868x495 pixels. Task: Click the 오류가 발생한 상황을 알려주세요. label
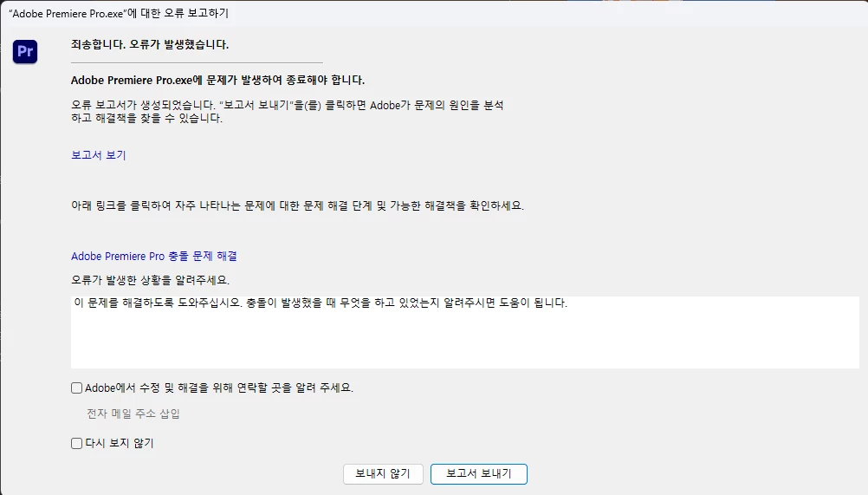(150, 280)
